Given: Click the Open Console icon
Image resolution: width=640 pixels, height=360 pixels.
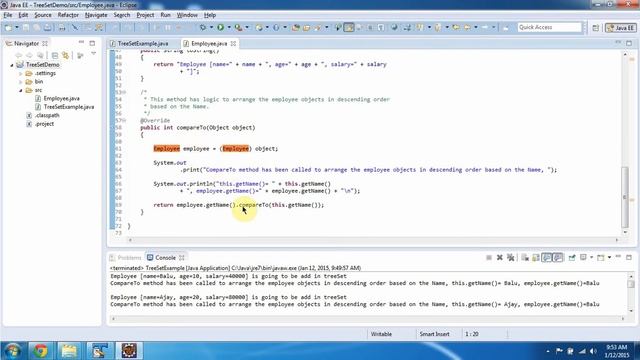Looking at the screenshot, I should 600,258.
